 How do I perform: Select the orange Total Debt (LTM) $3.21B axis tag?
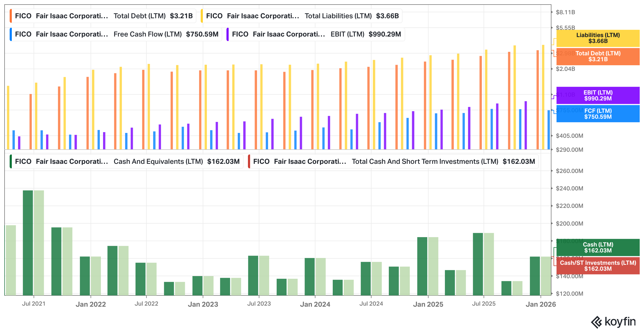[598, 56]
